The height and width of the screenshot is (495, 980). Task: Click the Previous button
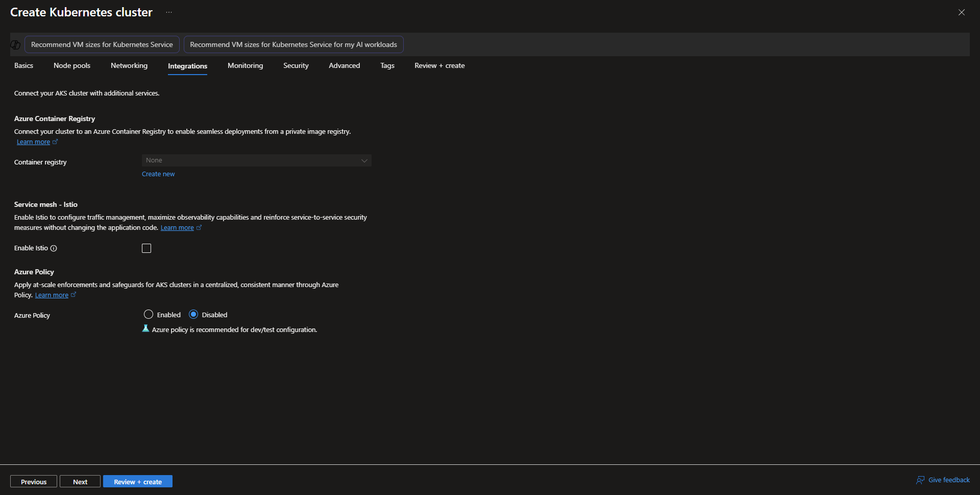34,482
